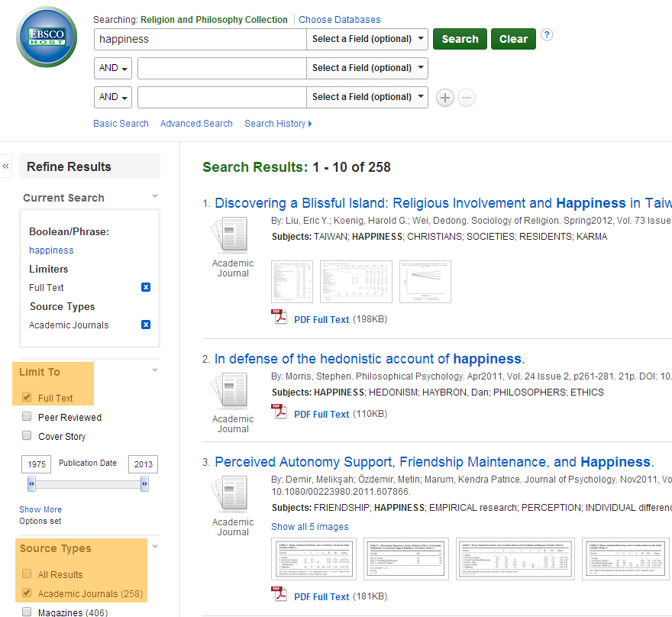Screen dimensions: 672x617
Task: View second image thumbnail of result 1
Action: click(x=356, y=282)
